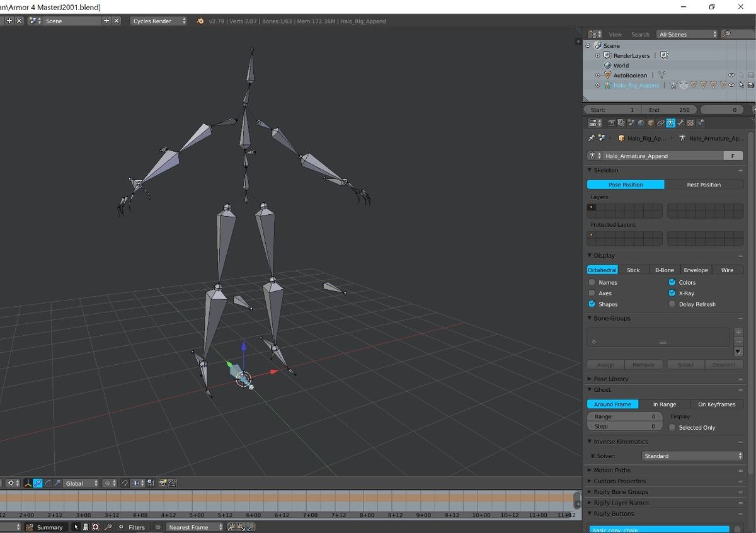Open Render properties tab (camera icon)
756x533 pixels.
612,123
